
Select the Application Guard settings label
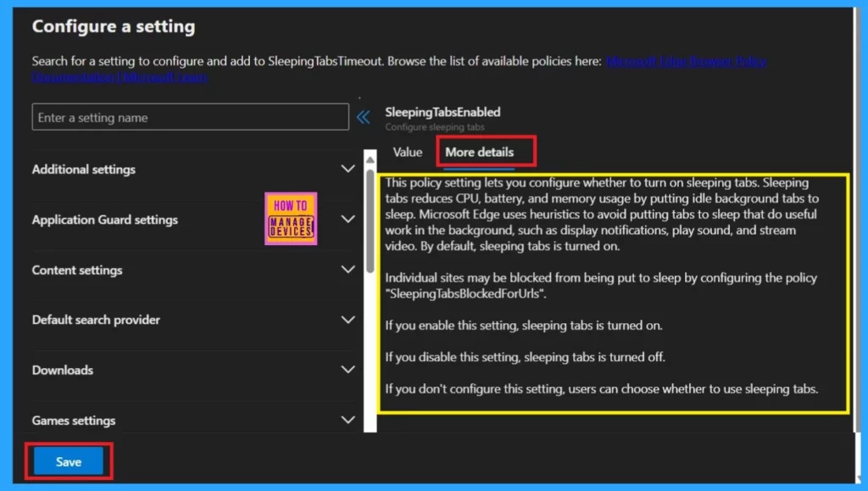(x=105, y=220)
